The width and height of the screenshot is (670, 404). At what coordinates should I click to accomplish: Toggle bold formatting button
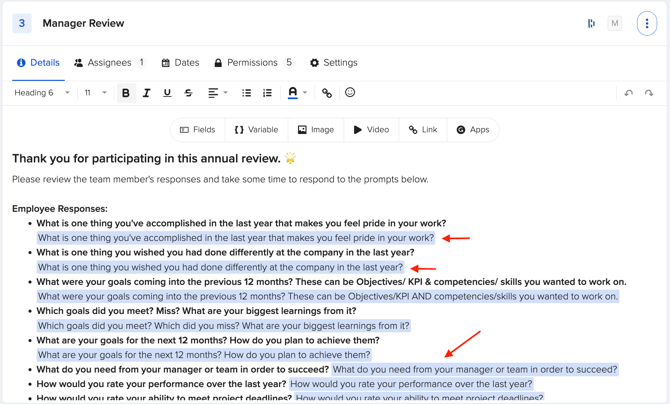pyautogui.click(x=126, y=93)
